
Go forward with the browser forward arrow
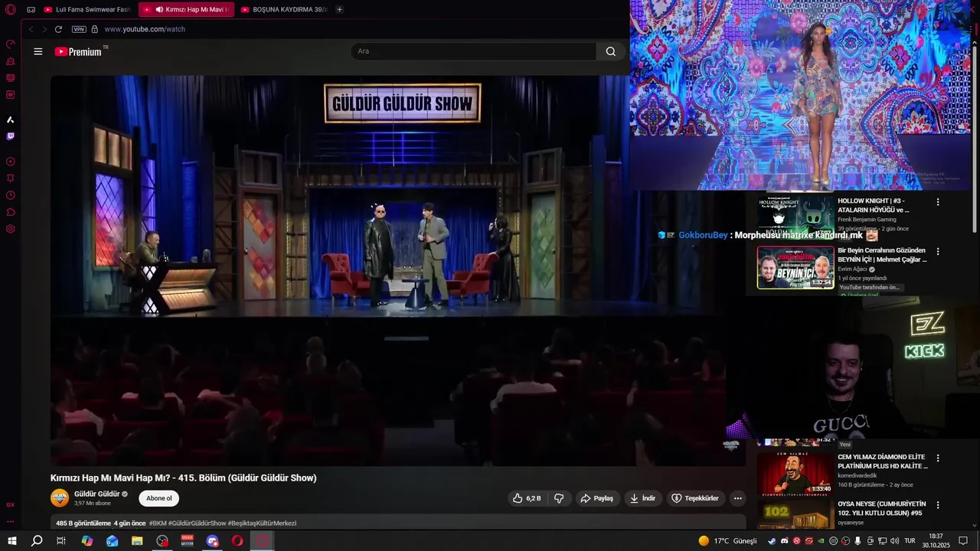(x=44, y=29)
